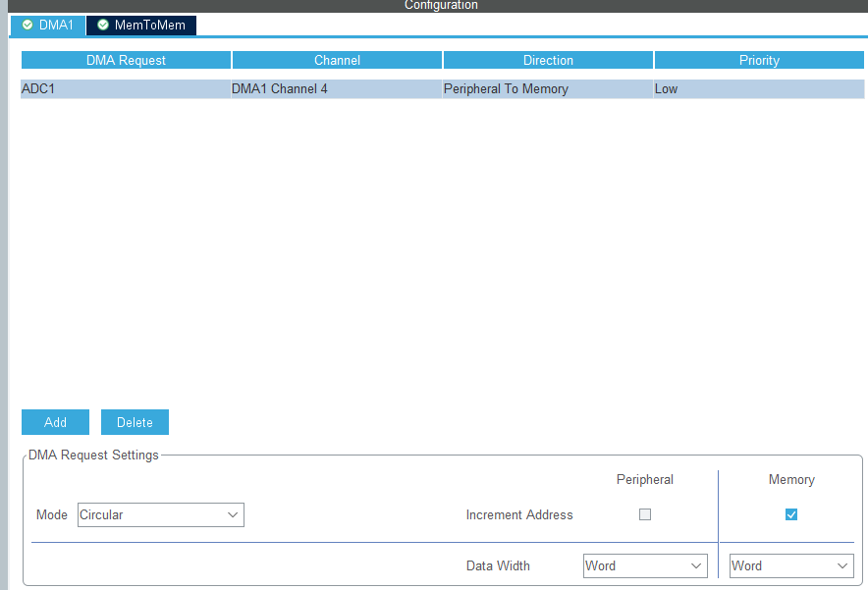
Task: Open the Peripheral Data Width dropdown
Action: (x=645, y=565)
